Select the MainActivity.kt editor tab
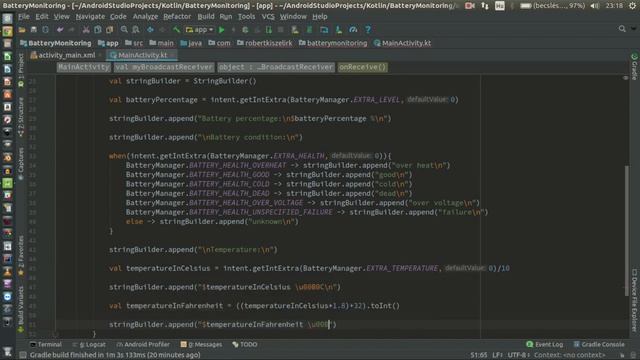Screen dimensions: 640x360 pyautogui.click(x=142, y=55)
